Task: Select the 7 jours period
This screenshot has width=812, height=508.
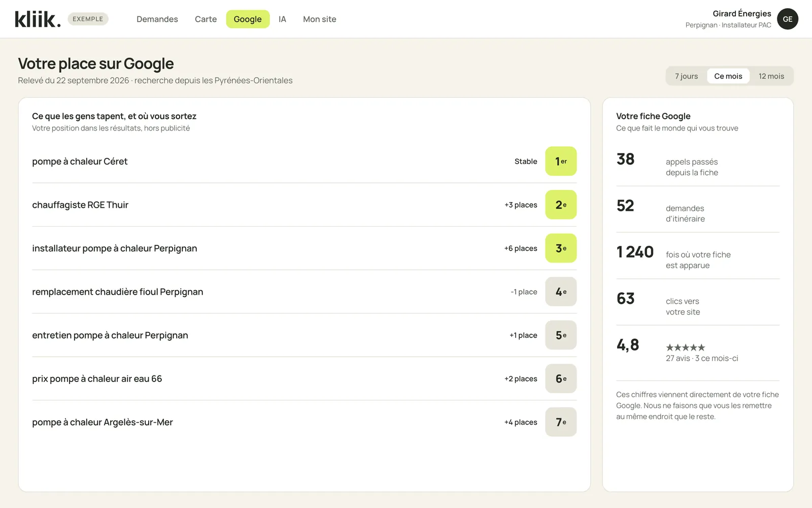Action: (x=686, y=76)
